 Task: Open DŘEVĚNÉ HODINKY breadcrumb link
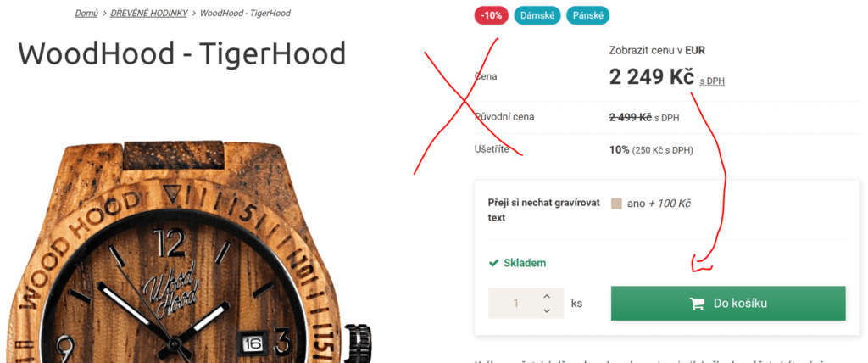[x=149, y=13]
